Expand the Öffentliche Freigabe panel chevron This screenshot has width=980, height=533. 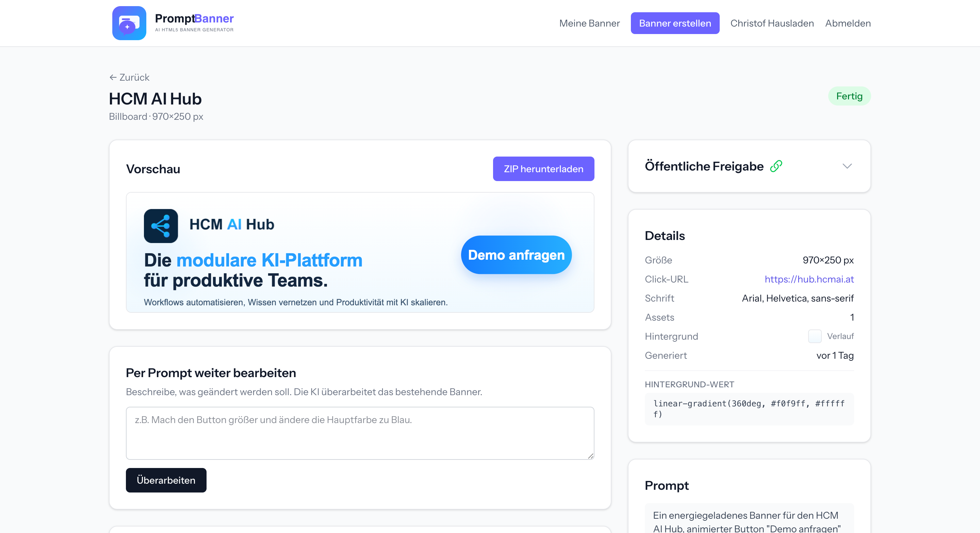click(x=847, y=166)
